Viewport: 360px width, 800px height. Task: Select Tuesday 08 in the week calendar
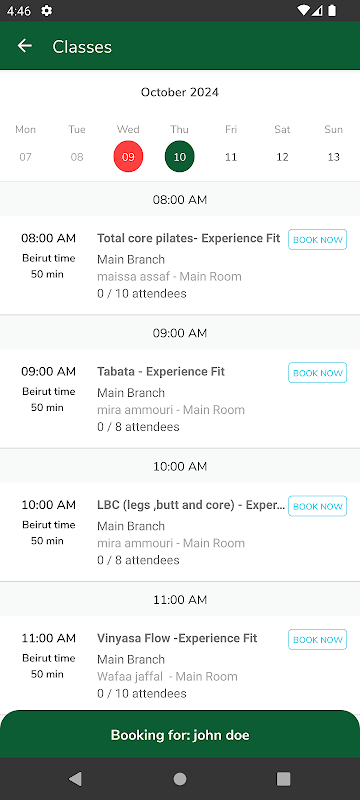click(77, 157)
